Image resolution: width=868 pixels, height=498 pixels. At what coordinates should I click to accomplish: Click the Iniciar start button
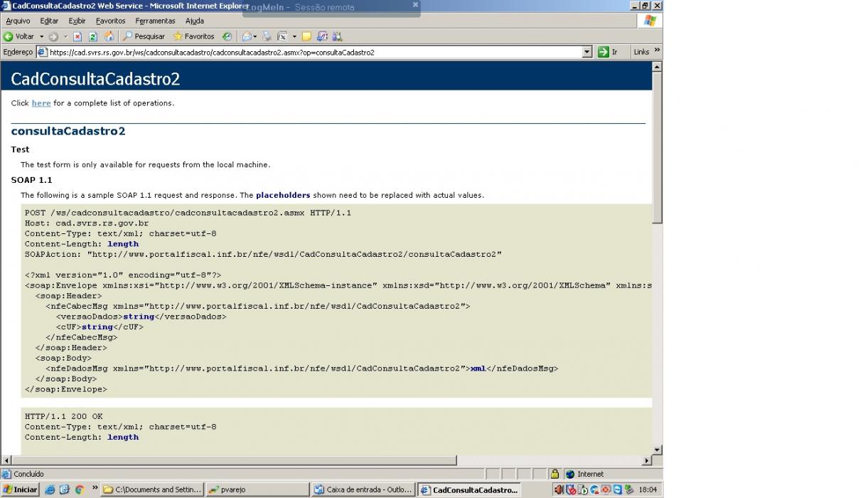point(20,489)
